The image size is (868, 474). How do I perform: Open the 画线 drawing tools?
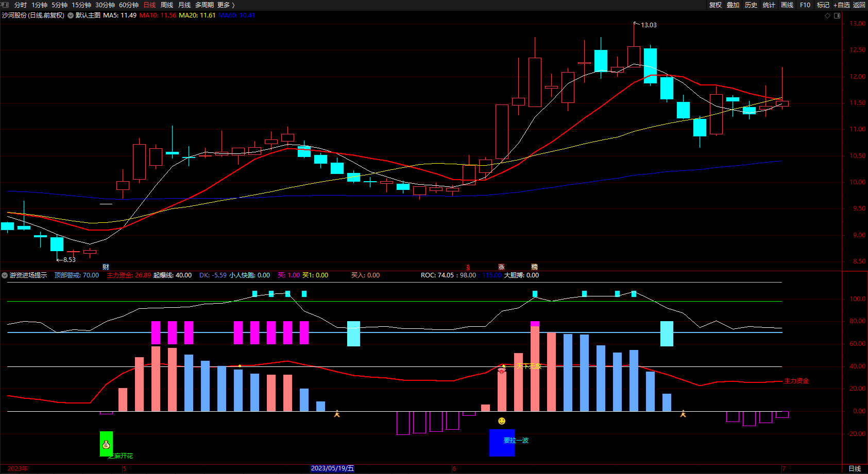(787, 5)
